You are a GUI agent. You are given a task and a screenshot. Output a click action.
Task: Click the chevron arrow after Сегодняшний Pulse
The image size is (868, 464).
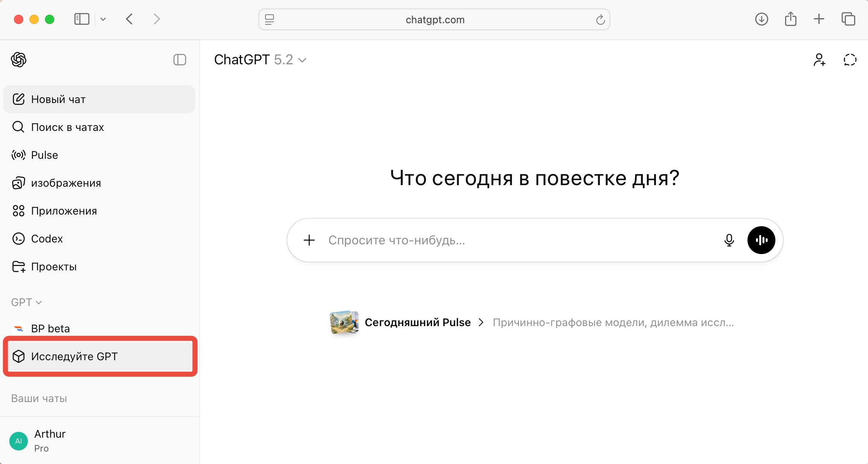coord(481,322)
